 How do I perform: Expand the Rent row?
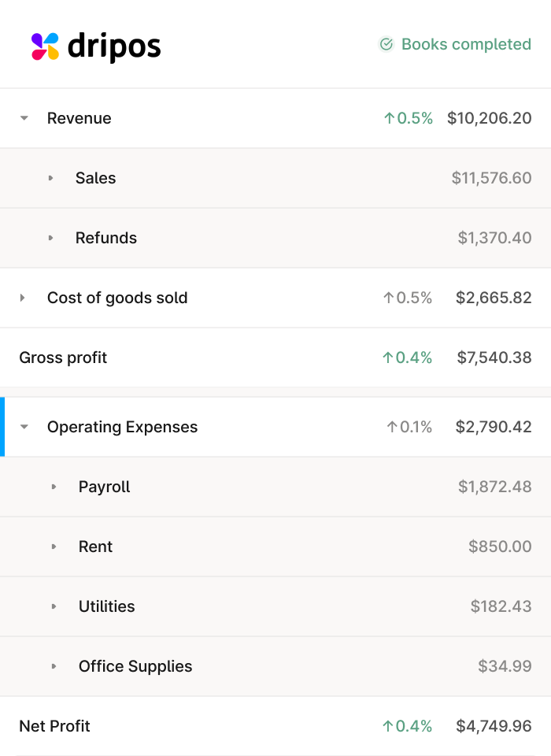[x=54, y=547]
